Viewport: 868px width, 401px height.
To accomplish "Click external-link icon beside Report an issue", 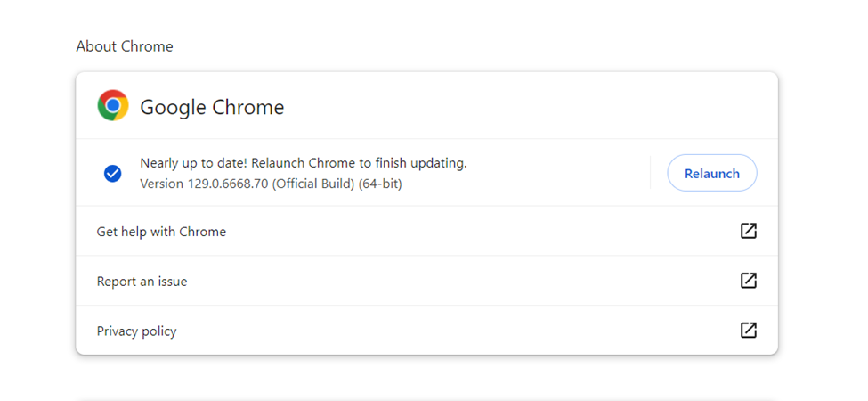I will tap(749, 281).
